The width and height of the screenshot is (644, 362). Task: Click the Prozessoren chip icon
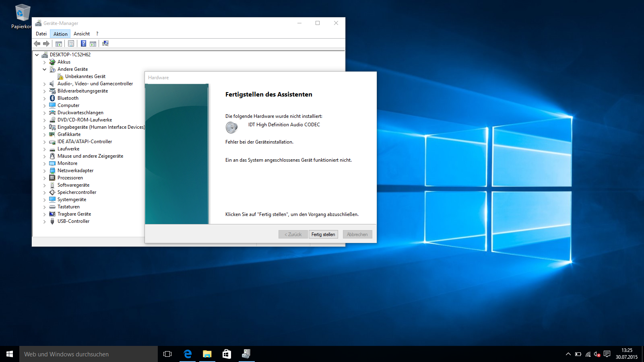click(x=52, y=178)
